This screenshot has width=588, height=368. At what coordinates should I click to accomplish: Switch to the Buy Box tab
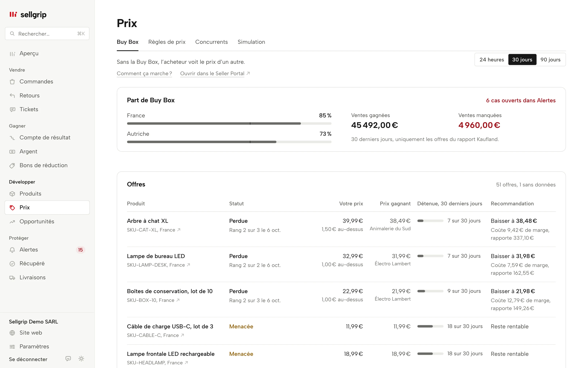(x=128, y=42)
